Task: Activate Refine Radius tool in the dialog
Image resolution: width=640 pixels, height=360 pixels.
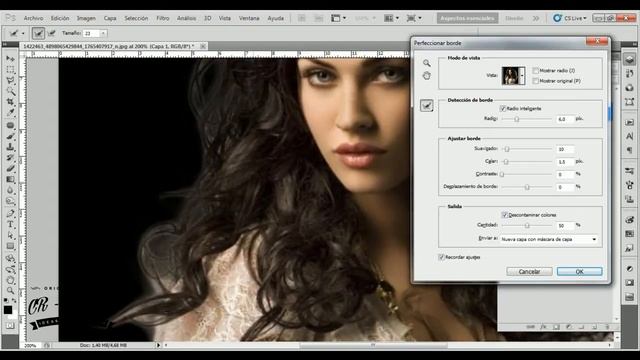Action: click(x=427, y=106)
